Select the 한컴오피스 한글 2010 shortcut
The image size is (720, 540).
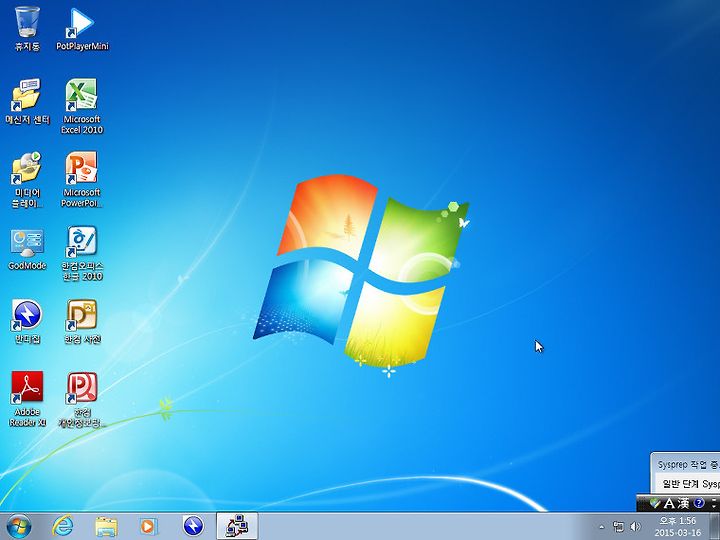point(82,253)
